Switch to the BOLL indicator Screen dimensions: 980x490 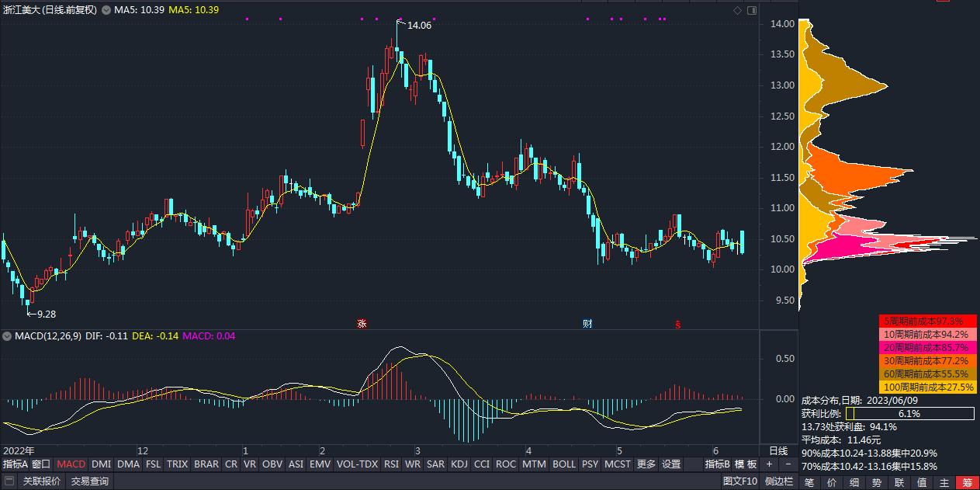pos(564,464)
